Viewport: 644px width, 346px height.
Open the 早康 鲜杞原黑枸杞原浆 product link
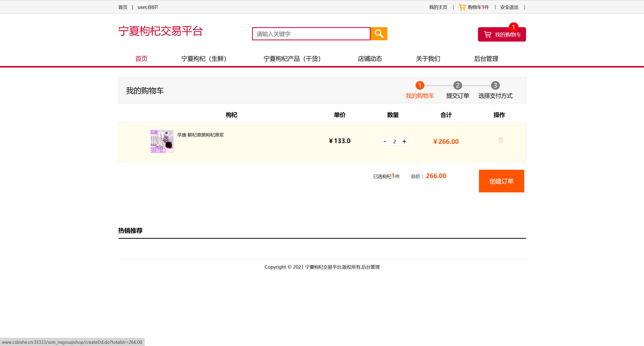(x=200, y=135)
